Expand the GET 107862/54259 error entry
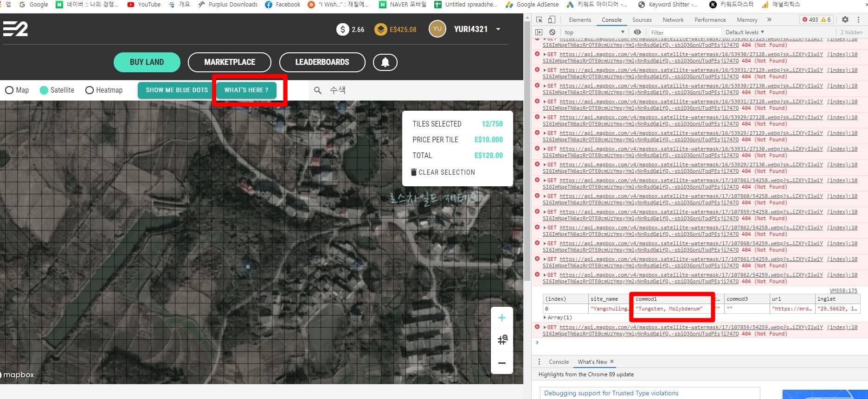The image size is (868, 399). click(545, 275)
